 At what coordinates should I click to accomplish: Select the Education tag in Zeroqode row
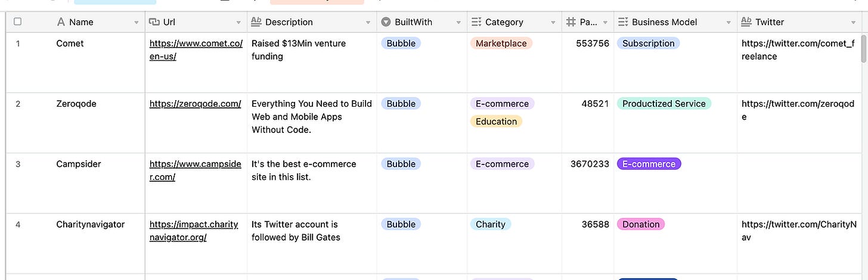click(x=497, y=122)
